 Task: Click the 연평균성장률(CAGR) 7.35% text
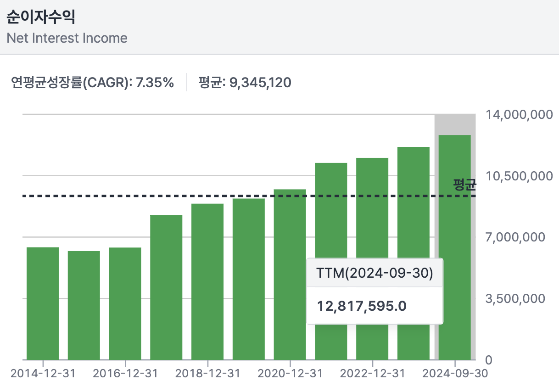93,83
